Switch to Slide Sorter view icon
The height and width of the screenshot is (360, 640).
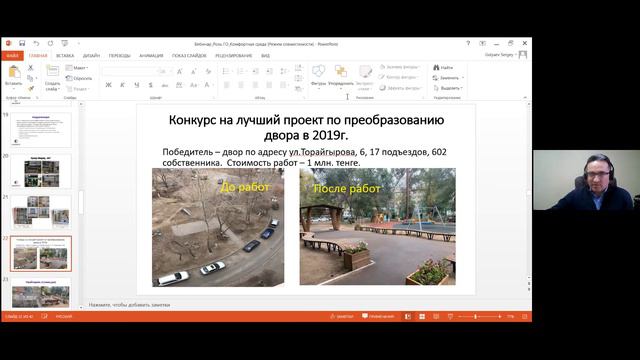(422, 316)
